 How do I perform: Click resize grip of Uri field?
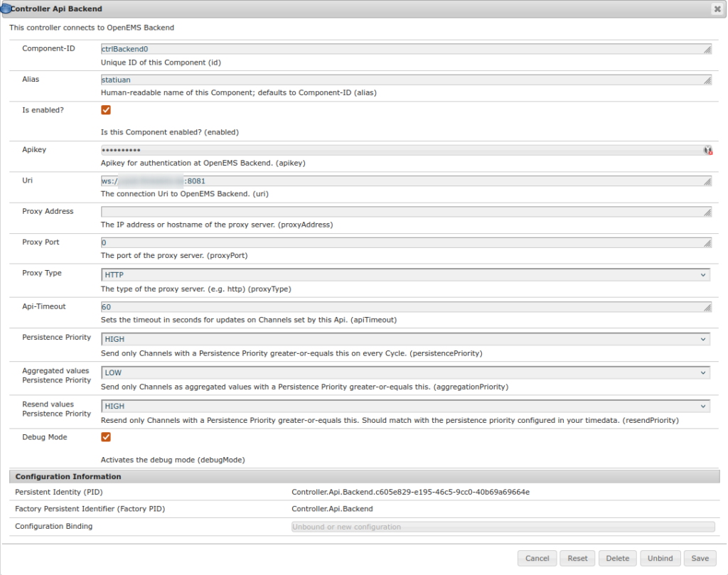[707, 182]
